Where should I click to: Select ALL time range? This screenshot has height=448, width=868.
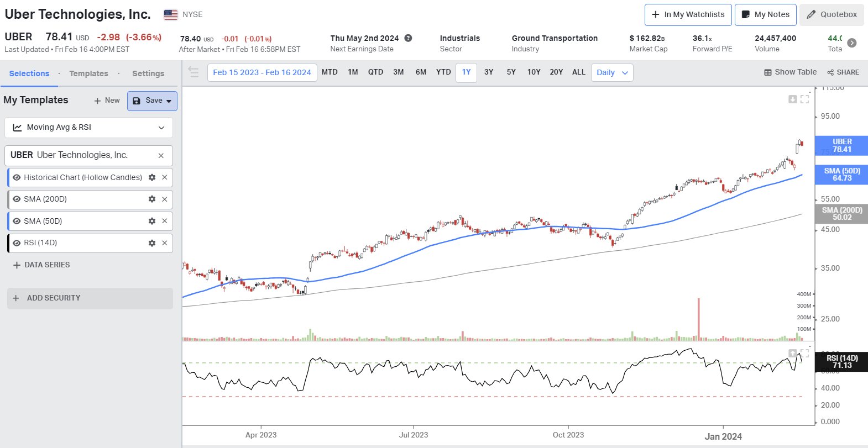579,72
